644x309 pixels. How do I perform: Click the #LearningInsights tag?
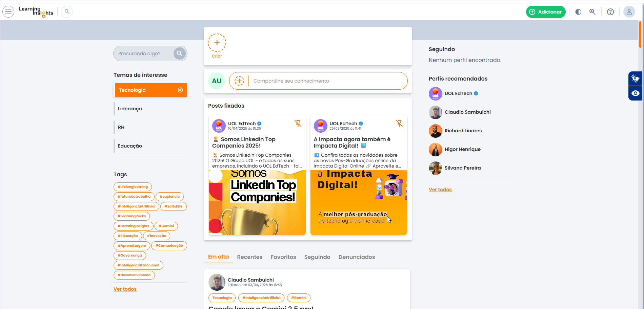click(133, 226)
